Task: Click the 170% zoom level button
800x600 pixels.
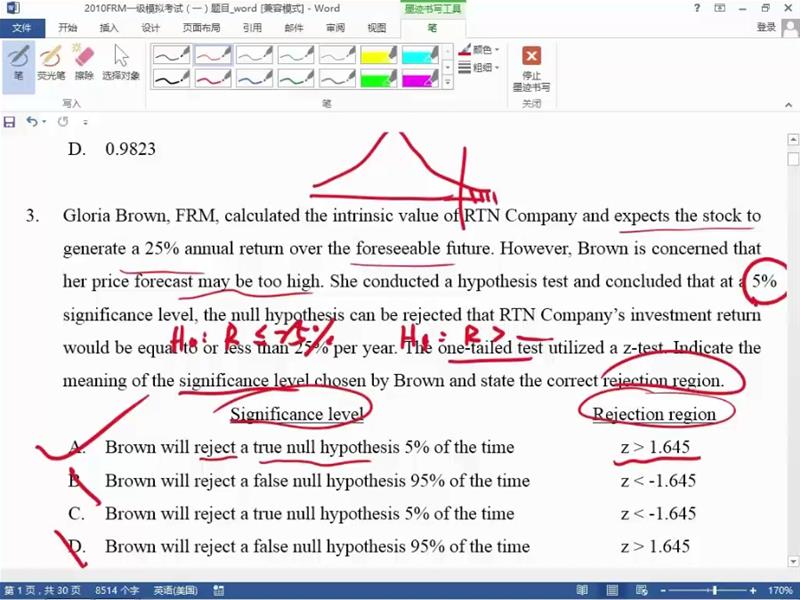Action: click(781, 591)
